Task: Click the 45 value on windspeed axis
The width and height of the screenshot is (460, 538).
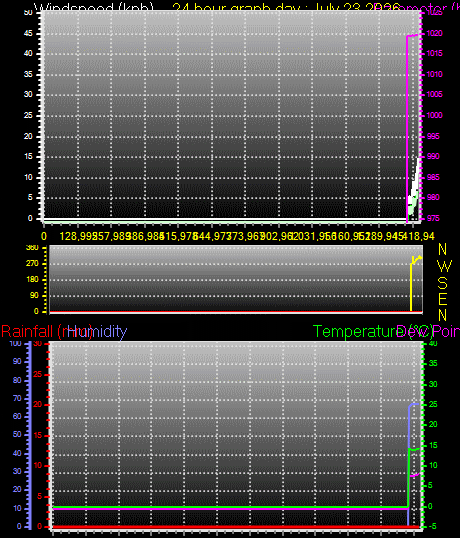Action: click(28, 33)
